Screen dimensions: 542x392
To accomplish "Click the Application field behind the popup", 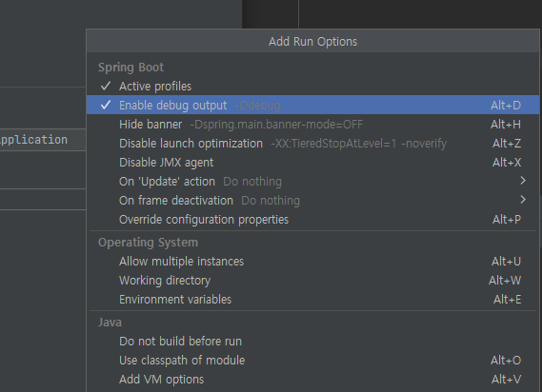I will point(43,140).
